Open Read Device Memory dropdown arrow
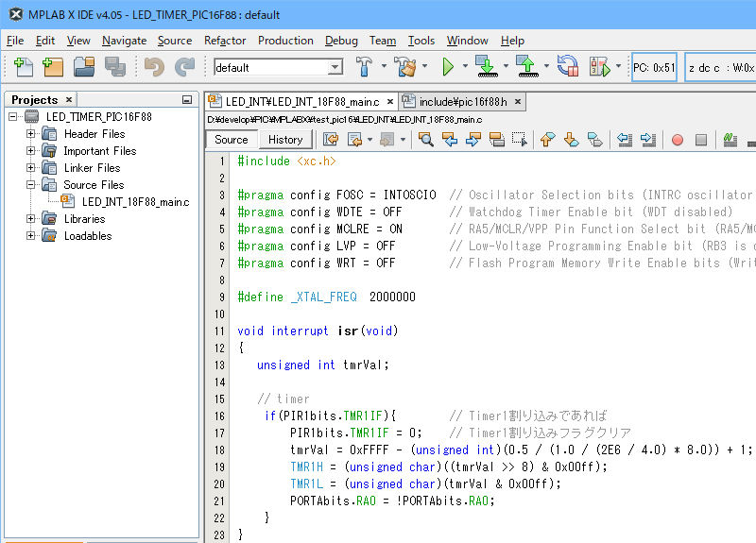756x543 pixels. pyautogui.click(x=546, y=65)
